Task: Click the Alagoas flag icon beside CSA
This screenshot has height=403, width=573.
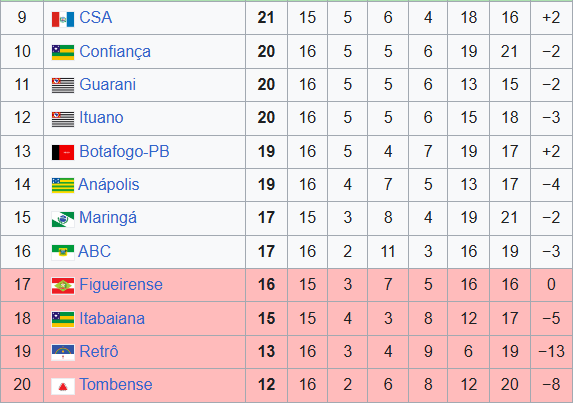Action: tap(63, 19)
